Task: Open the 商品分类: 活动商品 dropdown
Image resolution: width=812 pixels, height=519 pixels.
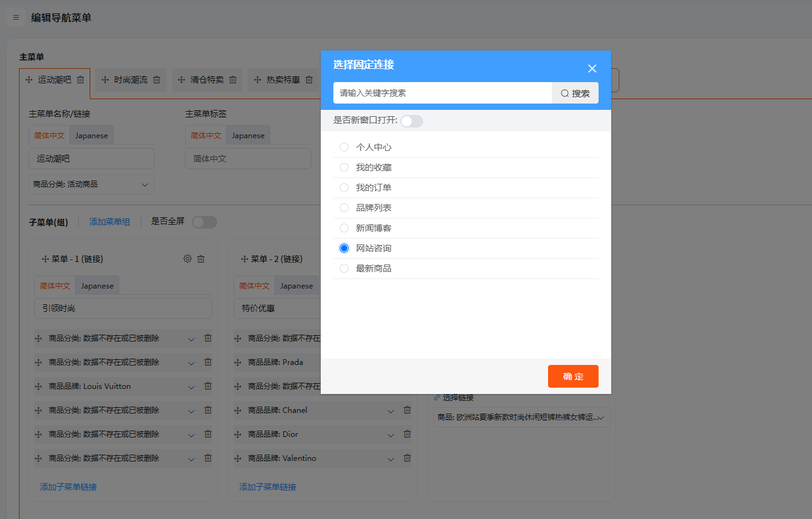Action: tap(92, 184)
